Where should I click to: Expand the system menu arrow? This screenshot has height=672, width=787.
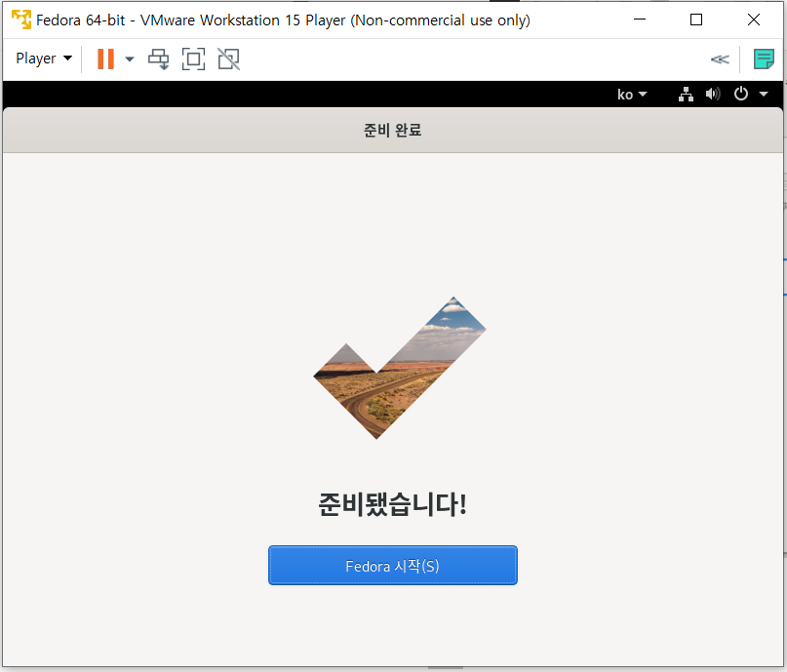(764, 94)
